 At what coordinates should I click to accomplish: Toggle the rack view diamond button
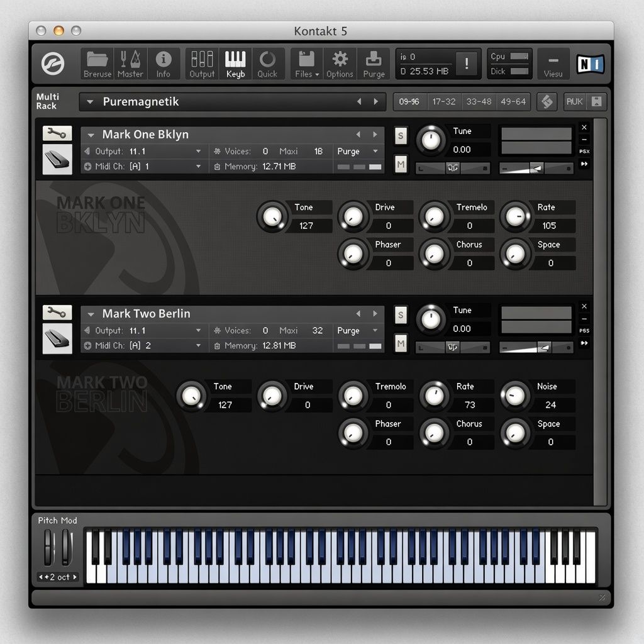[x=547, y=101]
